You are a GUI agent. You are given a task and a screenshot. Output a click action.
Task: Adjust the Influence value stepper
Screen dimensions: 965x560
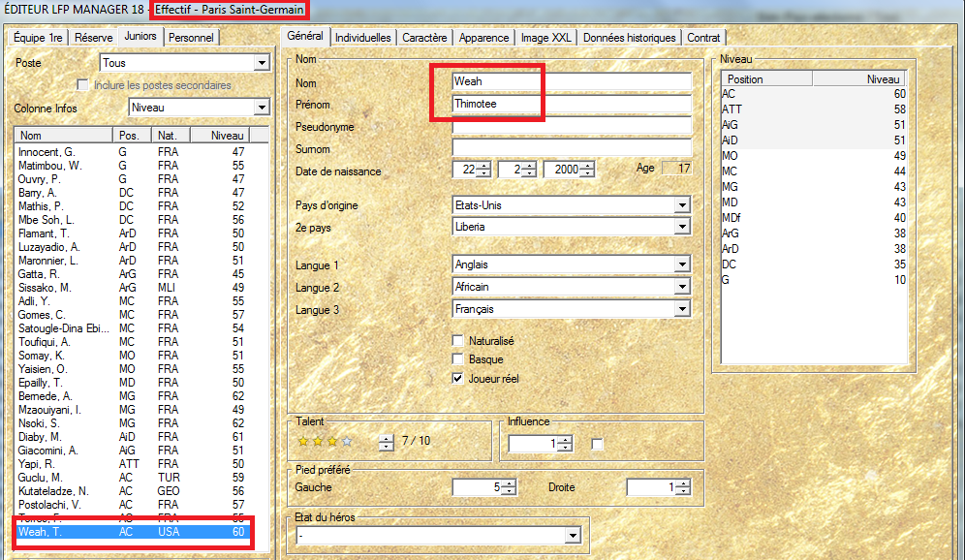(565, 444)
